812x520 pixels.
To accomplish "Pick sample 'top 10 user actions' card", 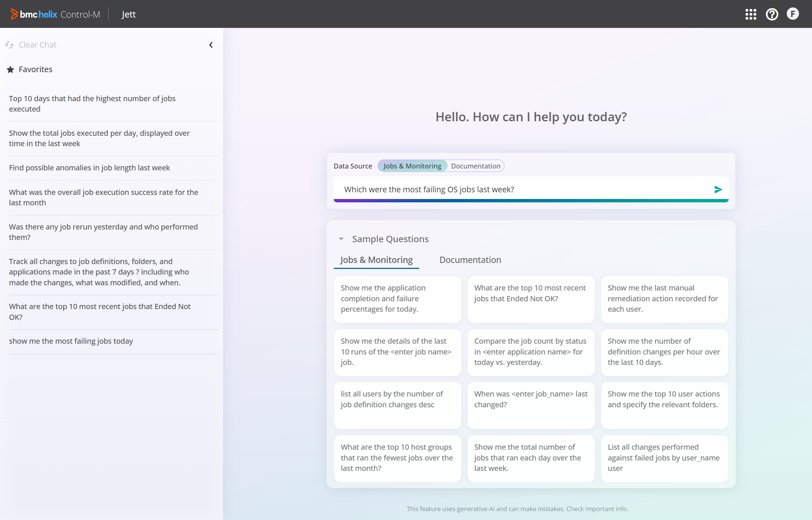I will point(664,405).
